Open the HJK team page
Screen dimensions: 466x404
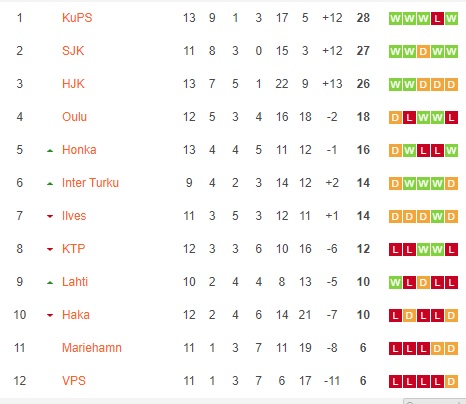tap(73, 84)
